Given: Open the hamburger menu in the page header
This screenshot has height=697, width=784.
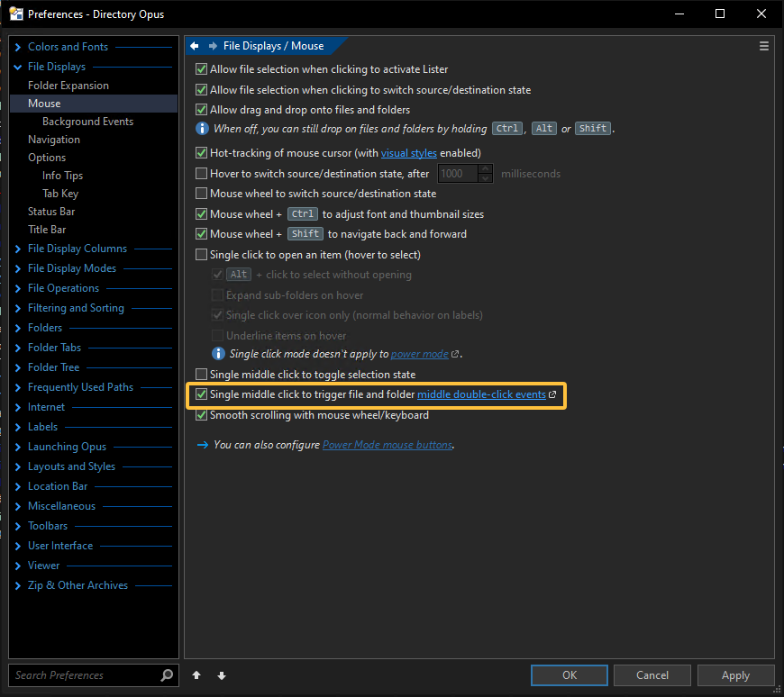Looking at the screenshot, I should pyautogui.click(x=764, y=46).
